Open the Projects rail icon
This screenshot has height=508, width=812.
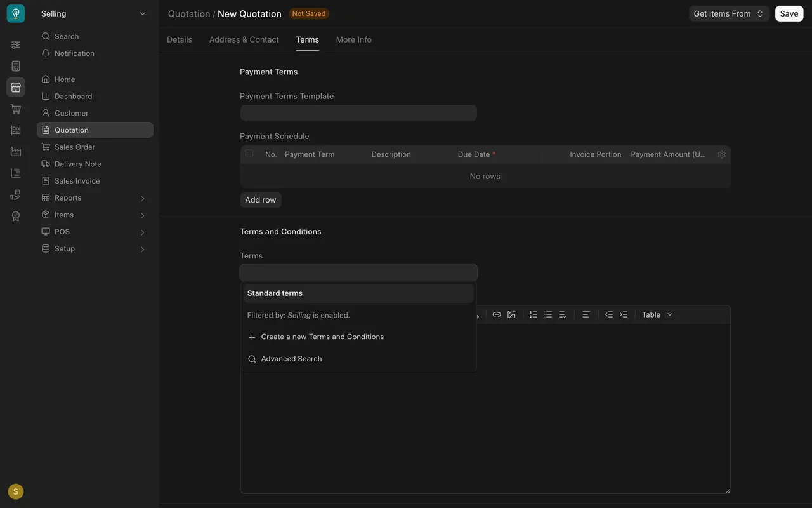16,173
